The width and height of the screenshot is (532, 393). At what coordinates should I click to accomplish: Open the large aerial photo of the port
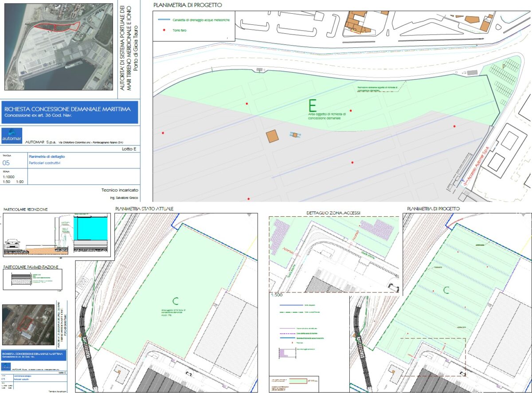tap(58, 45)
